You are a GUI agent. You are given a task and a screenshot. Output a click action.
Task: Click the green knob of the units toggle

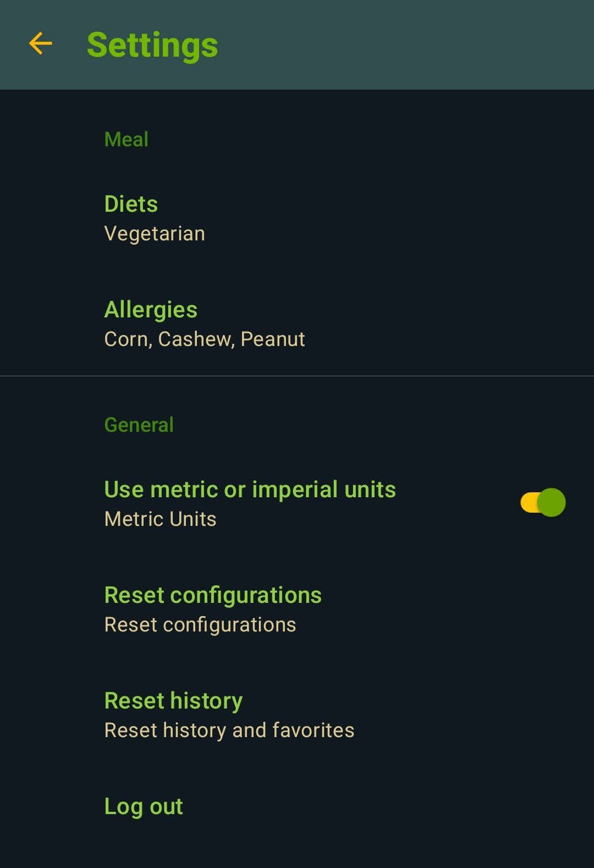[551, 502]
